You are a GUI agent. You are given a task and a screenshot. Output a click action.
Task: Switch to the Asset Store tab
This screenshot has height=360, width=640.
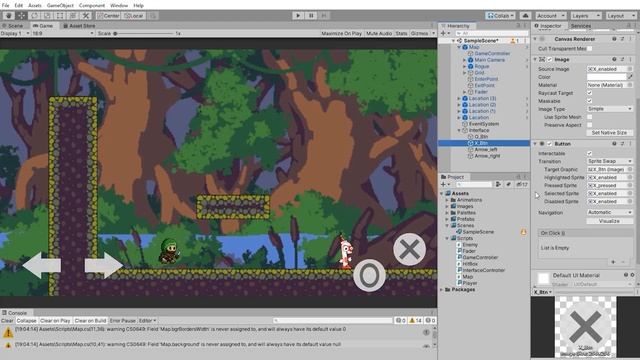click(79, 25)
